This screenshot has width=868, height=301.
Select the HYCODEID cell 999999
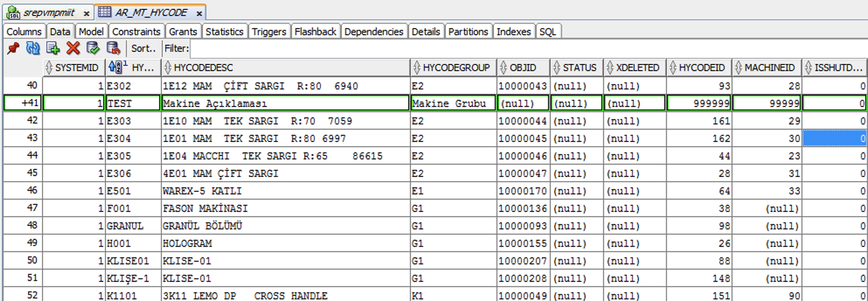click(699, 103)
